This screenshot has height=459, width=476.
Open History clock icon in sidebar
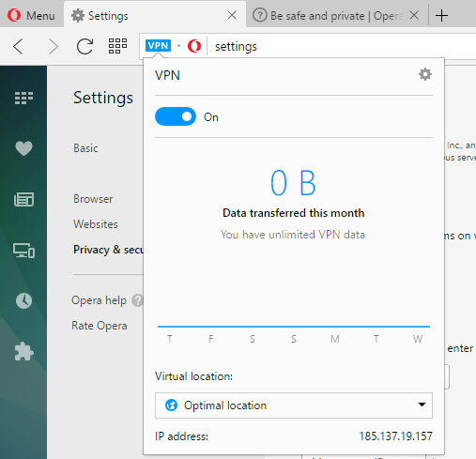tap(23, 301)
